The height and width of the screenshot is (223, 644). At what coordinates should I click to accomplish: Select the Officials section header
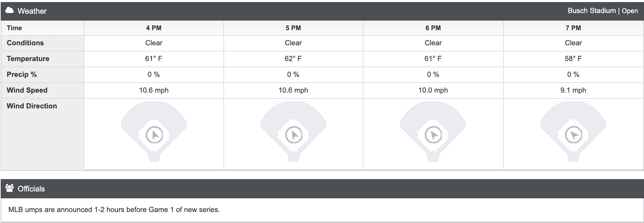tap(322, 189)
